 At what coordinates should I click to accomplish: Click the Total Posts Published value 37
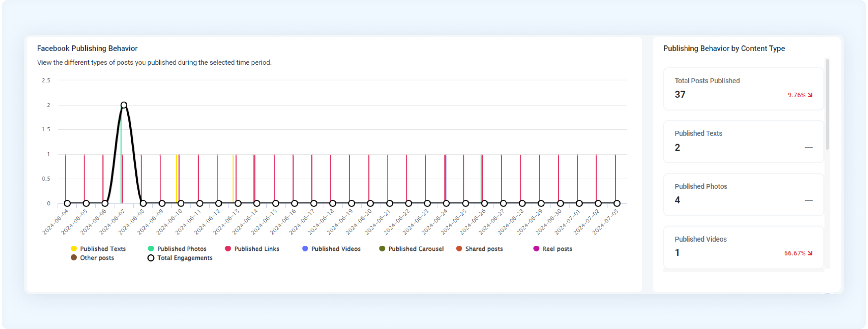680,95
